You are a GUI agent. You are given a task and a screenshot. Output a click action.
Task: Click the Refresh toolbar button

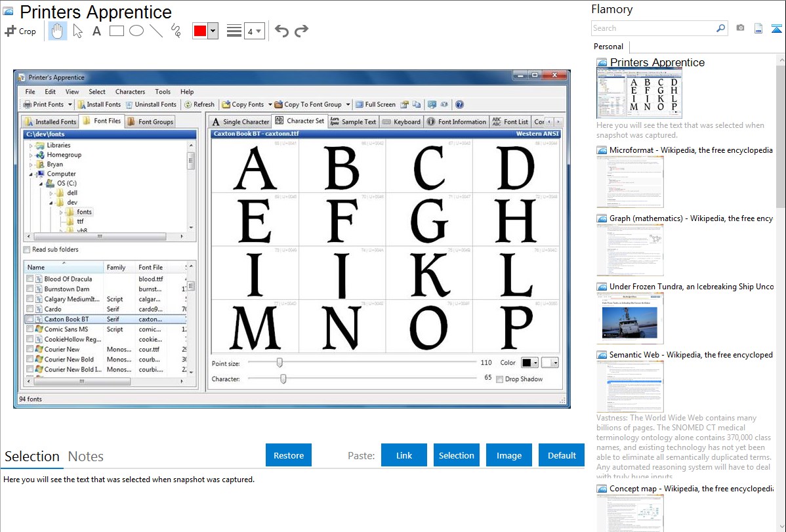click(x=199, y=104)
